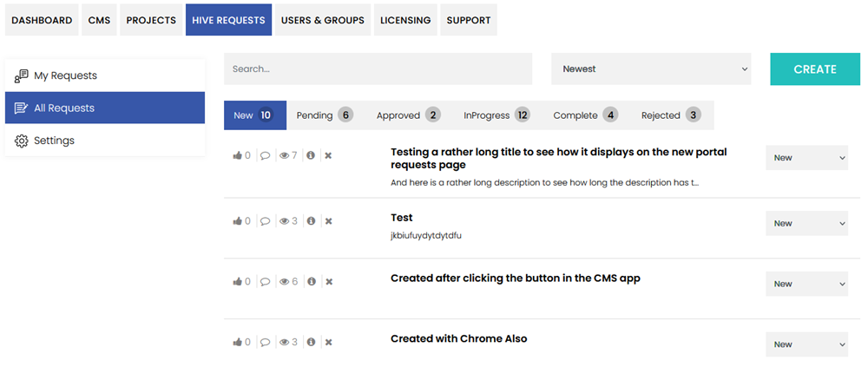This screenshot has width=868, height=367.
Task: Expand status dropdown for Created with Chrome Also
Action: 806,344
